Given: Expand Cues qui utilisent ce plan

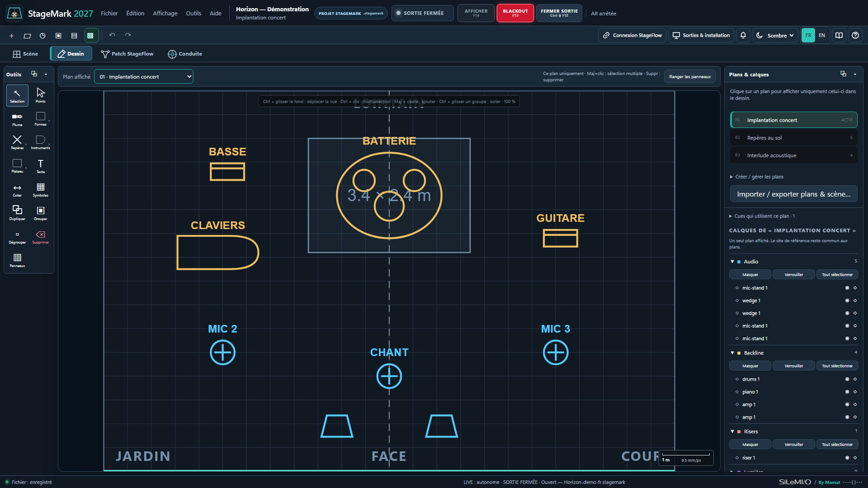Looking at the screenshot, I should (x=763, y=216).
